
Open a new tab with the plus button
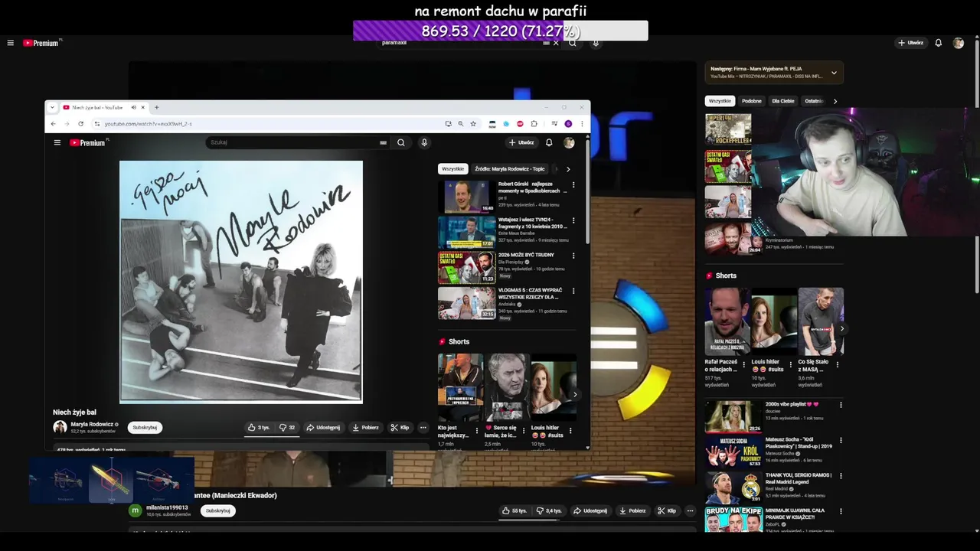click(156, 107)
